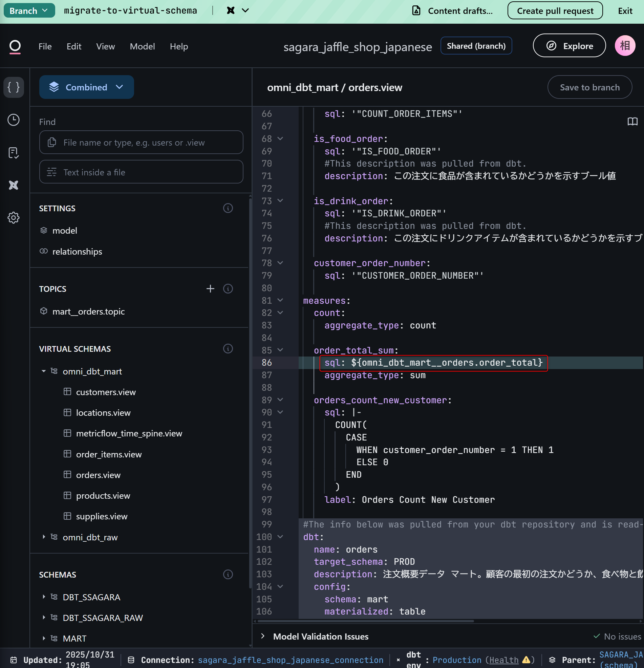Screen dimensions: 644x668
Task: Click Create pull request button
Action: [x=555, y=10]
